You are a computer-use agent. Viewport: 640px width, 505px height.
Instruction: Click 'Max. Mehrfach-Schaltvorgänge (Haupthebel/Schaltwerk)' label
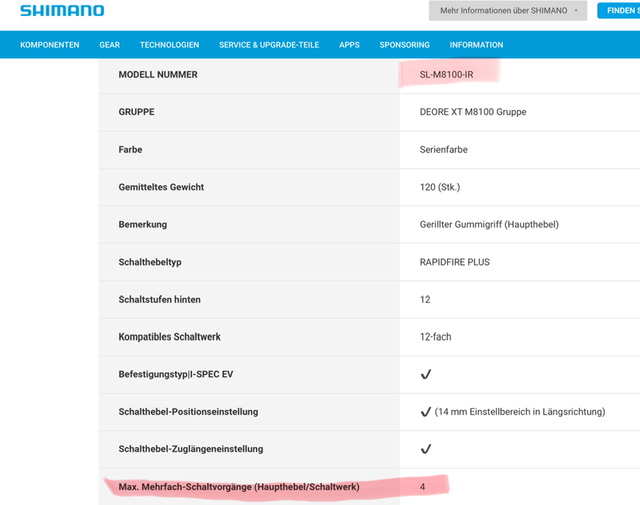(239, 487)
